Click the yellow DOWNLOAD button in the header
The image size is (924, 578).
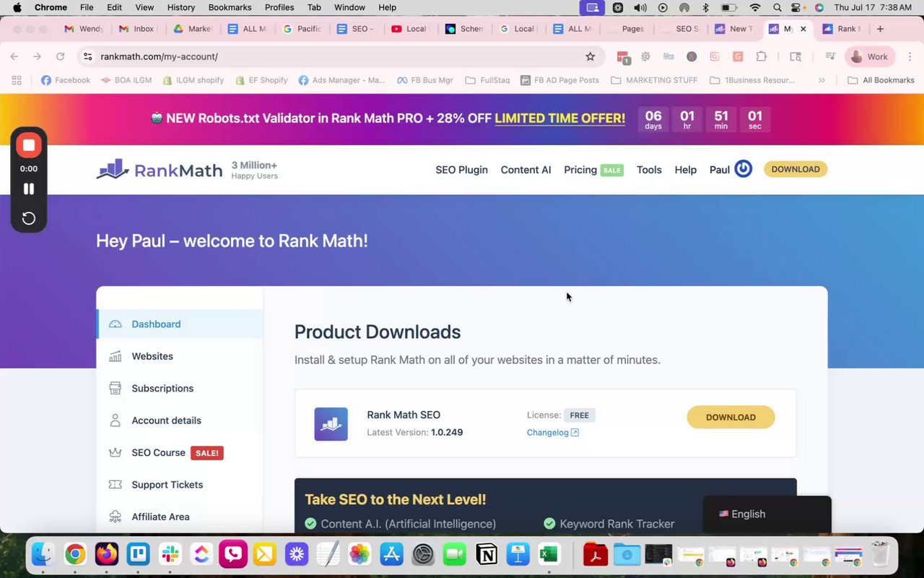(x=796, y=169)
